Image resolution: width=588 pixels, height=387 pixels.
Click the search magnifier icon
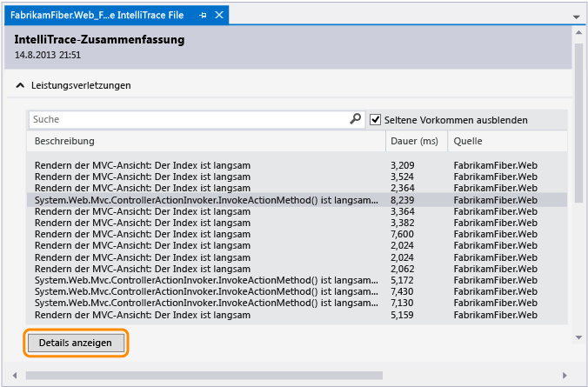pyautogui.click(x=355, y=119)
